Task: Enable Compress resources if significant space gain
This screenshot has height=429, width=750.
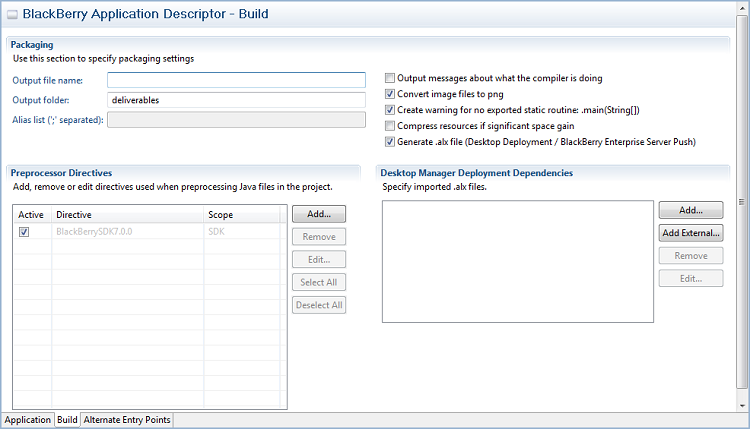Action: point(390,126)
